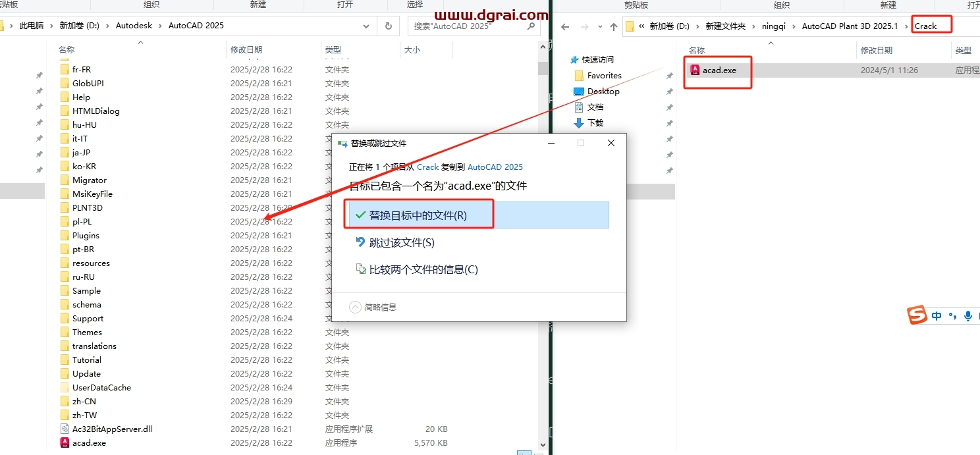Select zh-CN folder

point(84,401)
